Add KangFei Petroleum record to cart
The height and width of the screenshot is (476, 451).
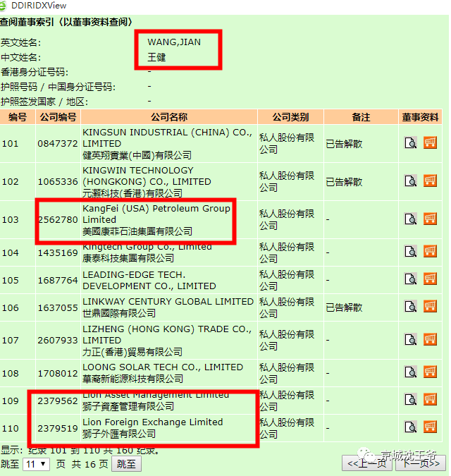pyautogui.click(x=430, y=219)
